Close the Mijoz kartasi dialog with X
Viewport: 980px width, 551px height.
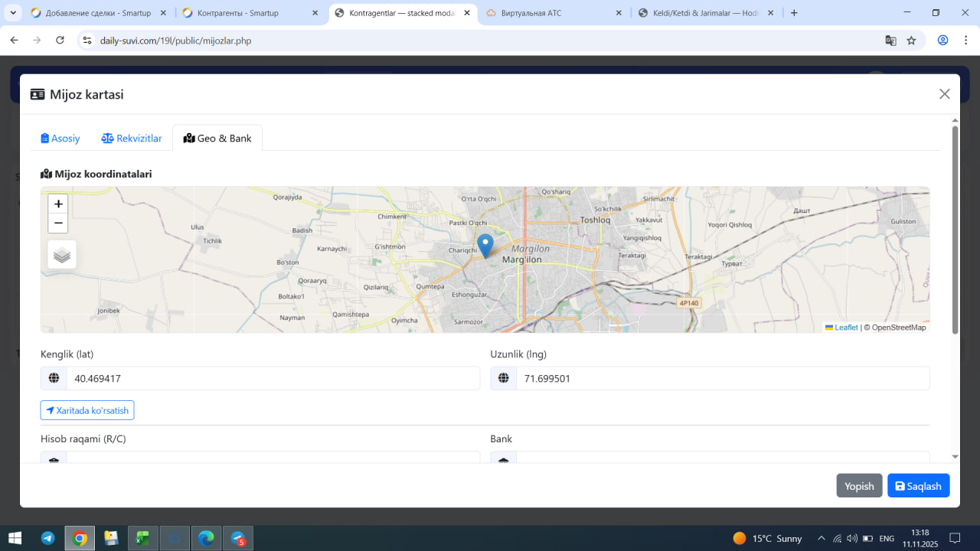pyautogui.click(x=944, y=94)
